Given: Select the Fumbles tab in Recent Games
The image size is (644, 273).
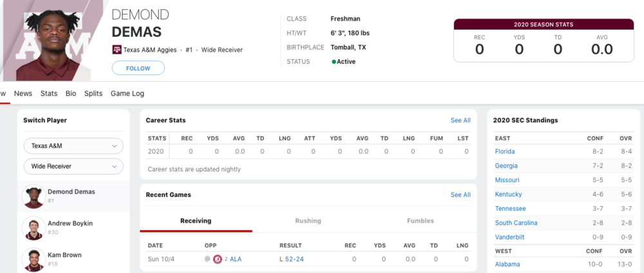Looking at the screenshot, I should pos(420,221).
